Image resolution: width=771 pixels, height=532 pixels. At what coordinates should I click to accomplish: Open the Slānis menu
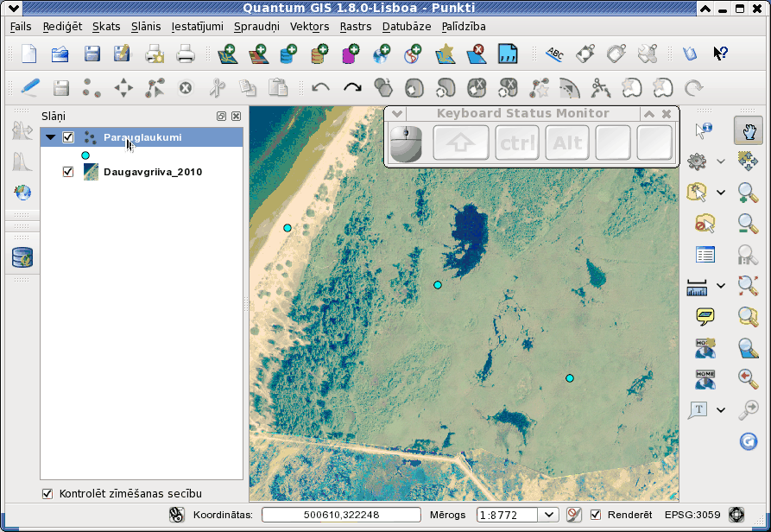(x=146, y=27)
